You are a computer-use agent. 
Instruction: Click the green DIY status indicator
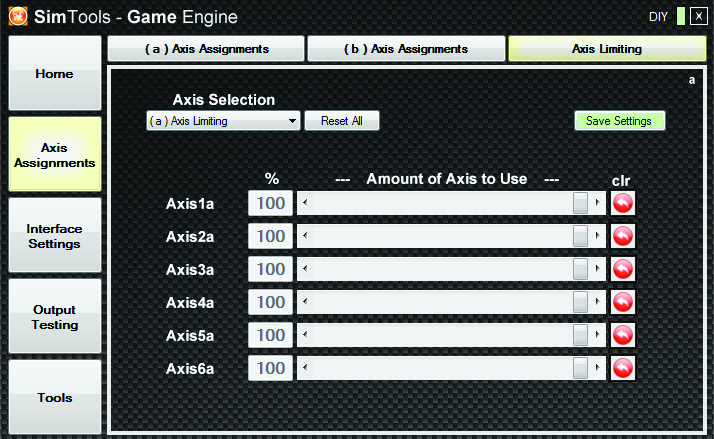click(x=681, y=16)
